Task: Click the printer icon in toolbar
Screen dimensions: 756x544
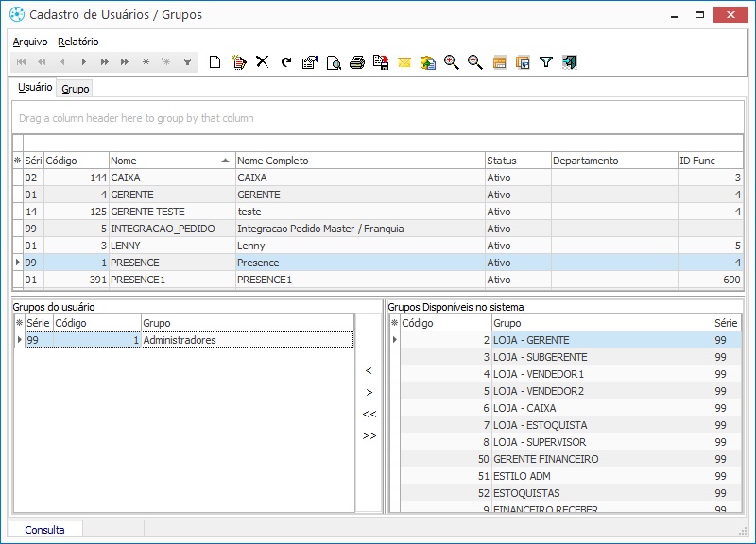Action: 357,62
